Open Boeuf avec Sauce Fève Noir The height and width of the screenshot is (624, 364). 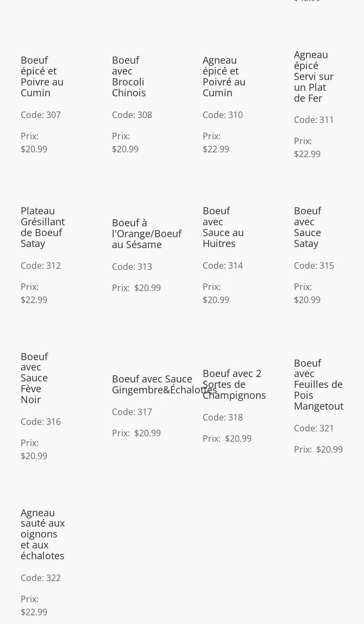[34, 378]
